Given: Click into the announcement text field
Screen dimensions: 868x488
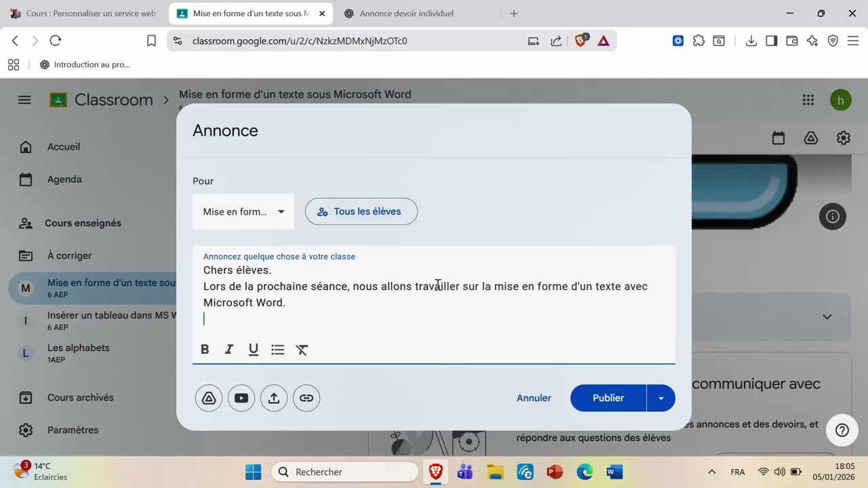Looking at the screenshot, I should tap(434, 296).
